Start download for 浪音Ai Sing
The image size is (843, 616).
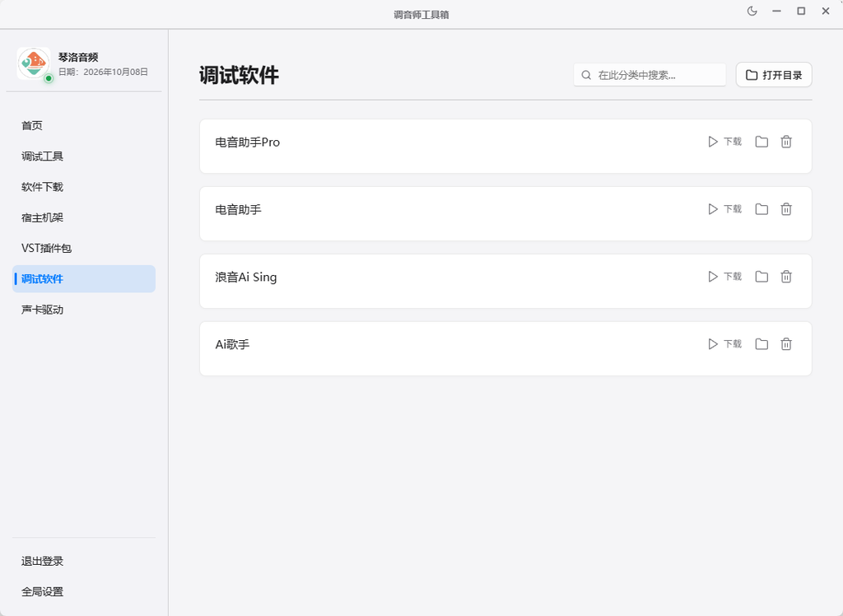click(x=724, y=277)
